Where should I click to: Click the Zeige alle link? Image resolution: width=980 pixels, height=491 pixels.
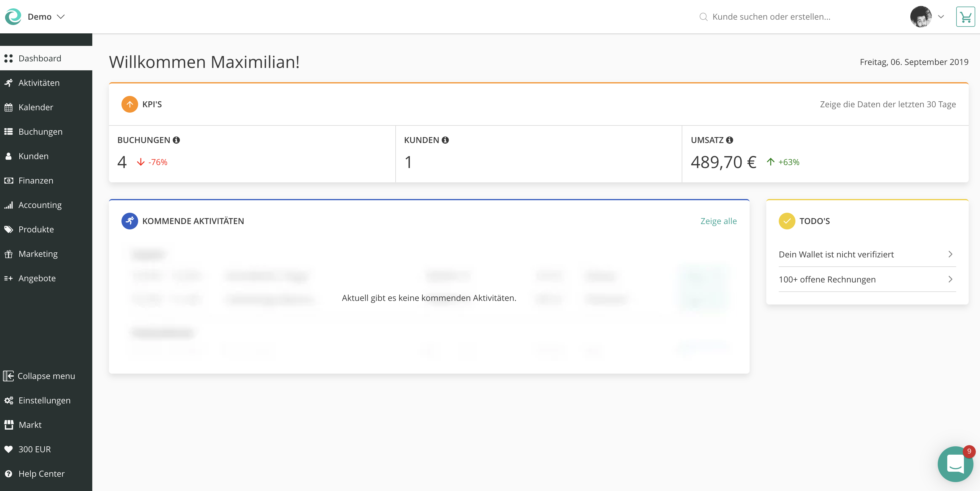(718, 221)
